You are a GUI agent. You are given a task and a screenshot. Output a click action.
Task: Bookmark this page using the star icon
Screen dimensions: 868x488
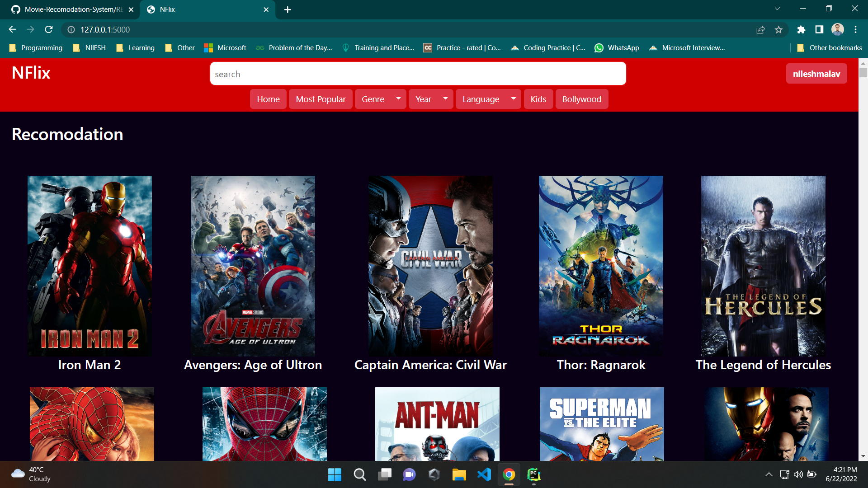[779, 29]
